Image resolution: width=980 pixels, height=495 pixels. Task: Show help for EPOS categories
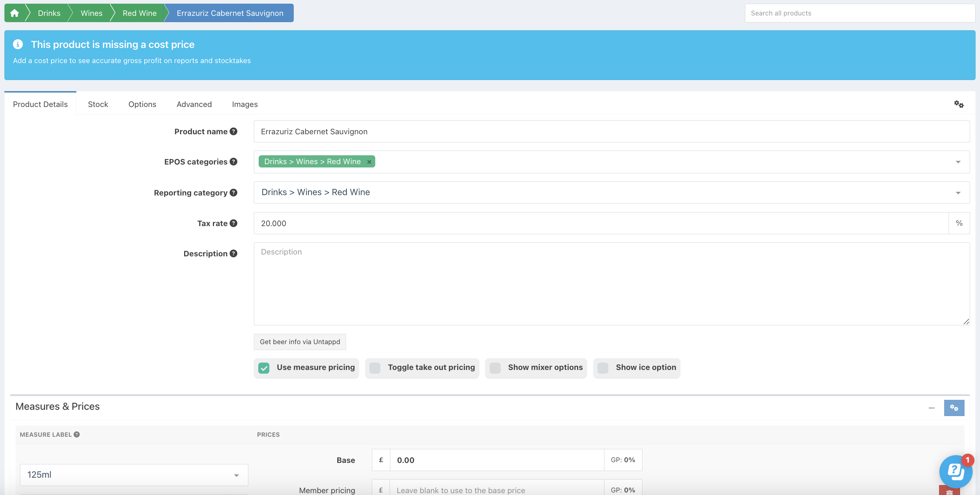[x=234, y=162]
